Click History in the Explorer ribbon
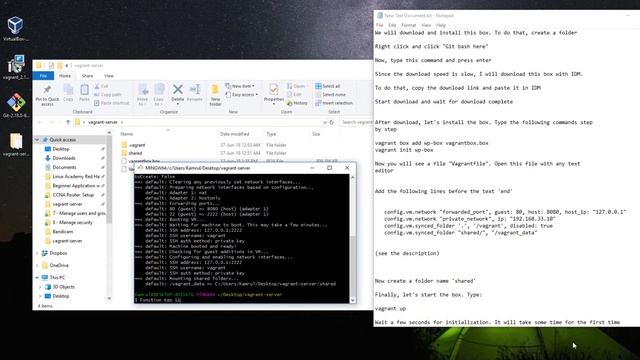Viewport: 640px width, 360px height. pos(297,103)
